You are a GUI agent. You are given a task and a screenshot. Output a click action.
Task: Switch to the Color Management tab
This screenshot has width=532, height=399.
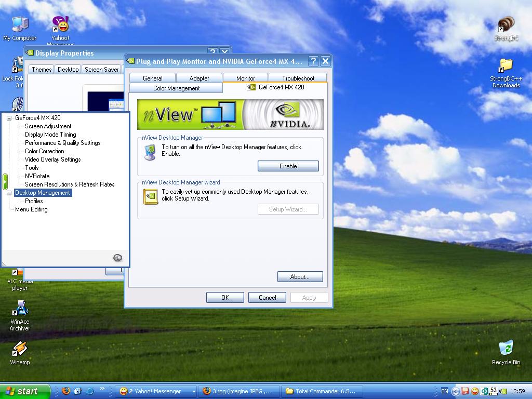(176, 88)
